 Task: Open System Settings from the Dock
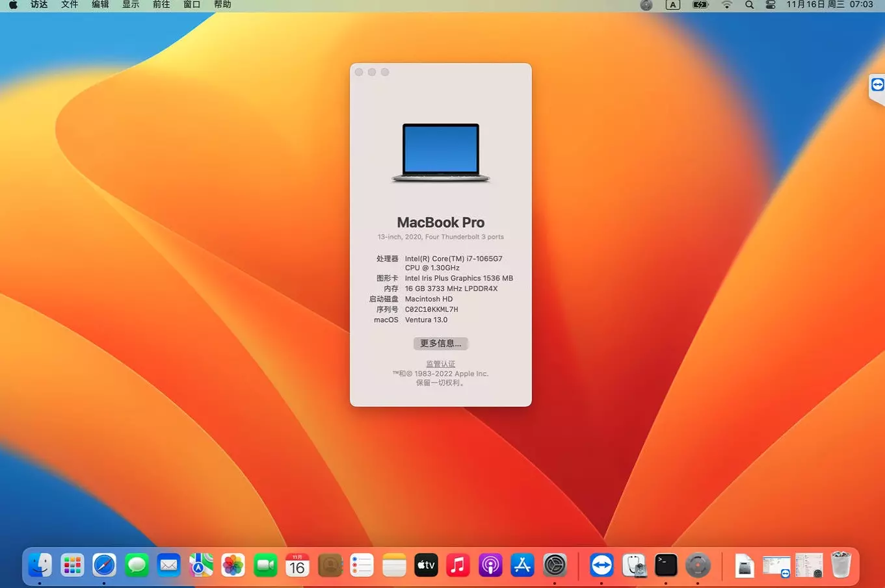coord(555,565)
